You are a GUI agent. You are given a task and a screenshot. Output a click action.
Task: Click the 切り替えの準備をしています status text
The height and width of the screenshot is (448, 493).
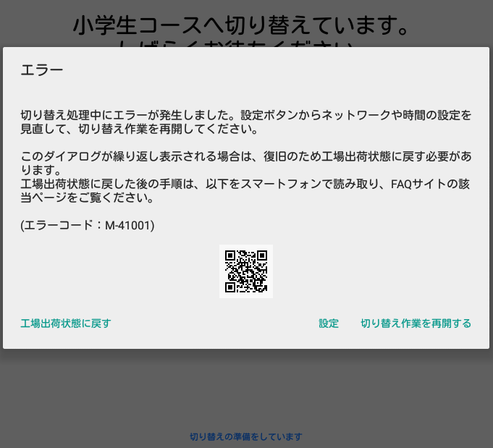point(246,436)
